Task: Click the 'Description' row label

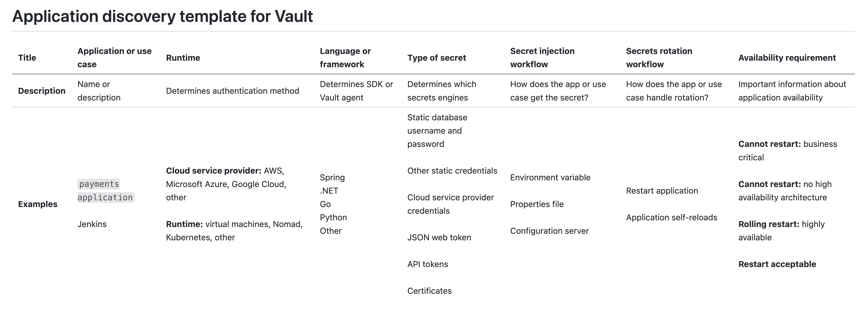Action: coord(42,91)
